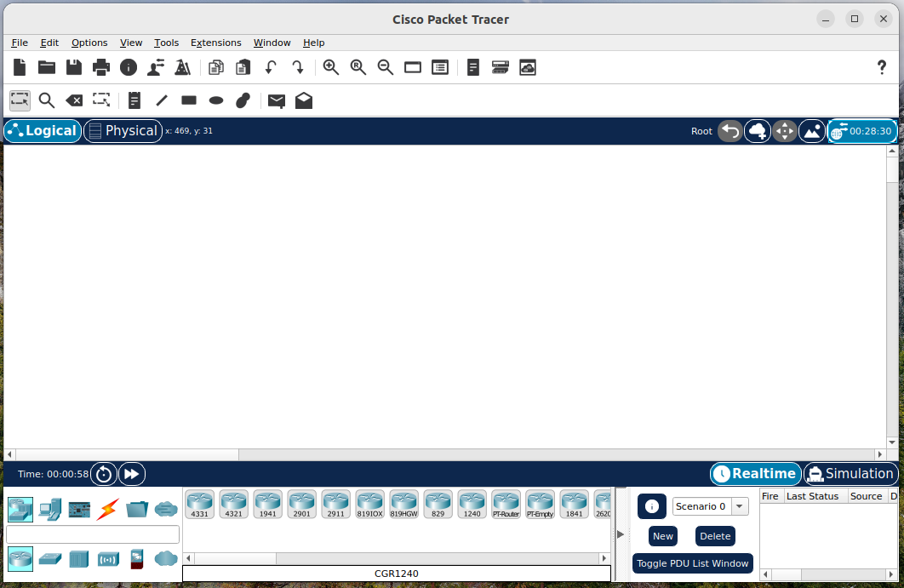Reset the workspace zoom level
904x588 pixels.
tap(358, 67)
